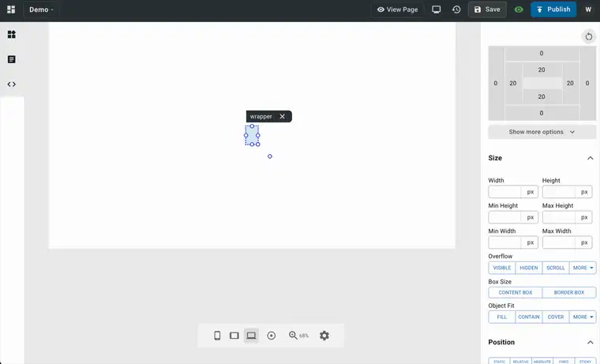Click the selected wrapper box on canvas

(252, 135)
